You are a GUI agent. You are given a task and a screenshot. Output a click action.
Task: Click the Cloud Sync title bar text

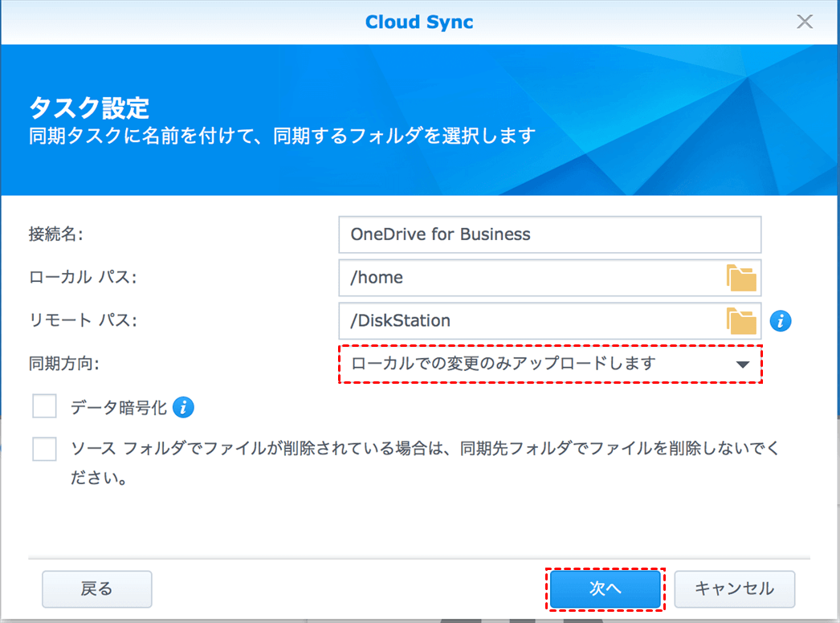(x=419, y=22)
